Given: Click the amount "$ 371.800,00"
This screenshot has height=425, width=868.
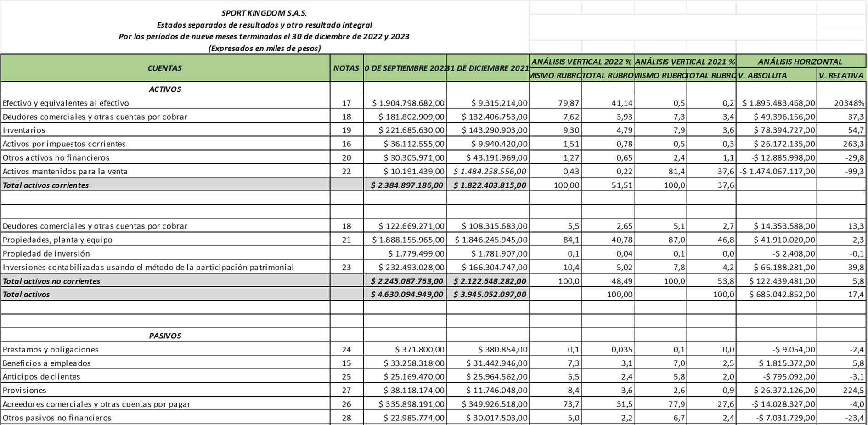Looking at the screenshot, I should [420, 350].
